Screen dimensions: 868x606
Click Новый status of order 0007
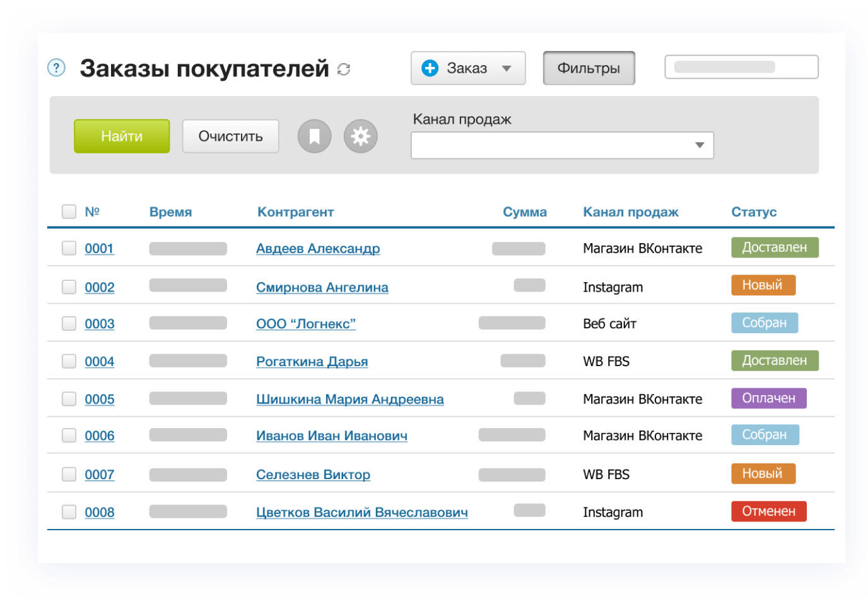763,473
